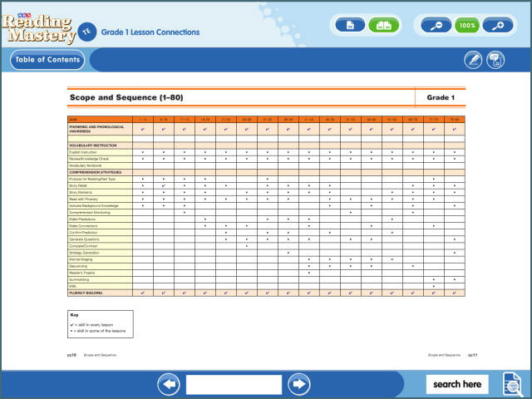Open the Table of Contents

[x=47, y=60]
